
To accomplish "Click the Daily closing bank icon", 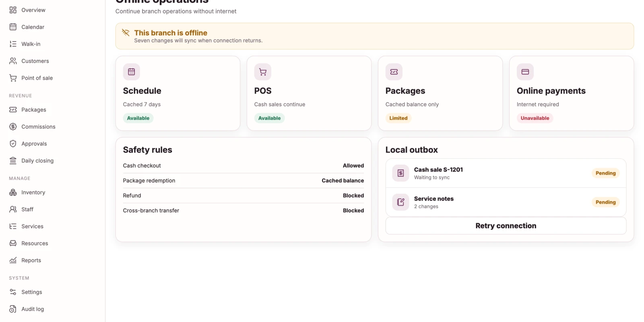I will 13,160.
